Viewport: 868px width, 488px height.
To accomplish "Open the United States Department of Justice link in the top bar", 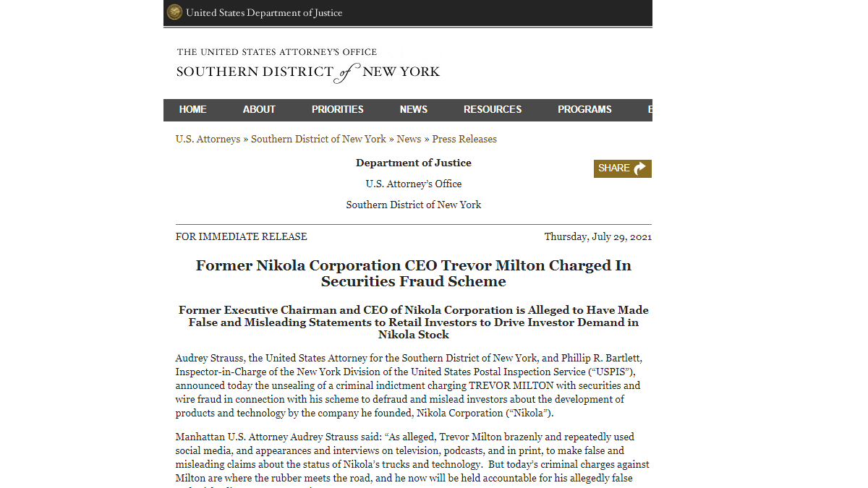I will tap(264, 12).
